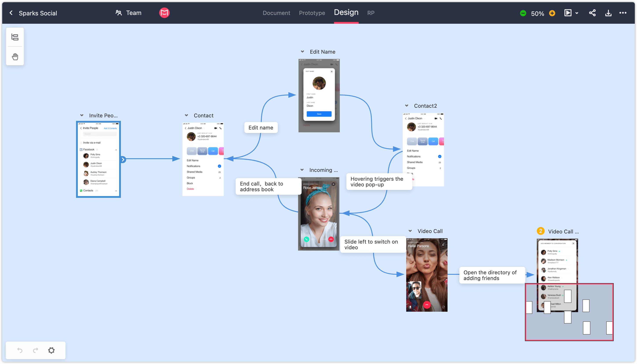Click accept call green button in Incoming

(x=306, y=239)
